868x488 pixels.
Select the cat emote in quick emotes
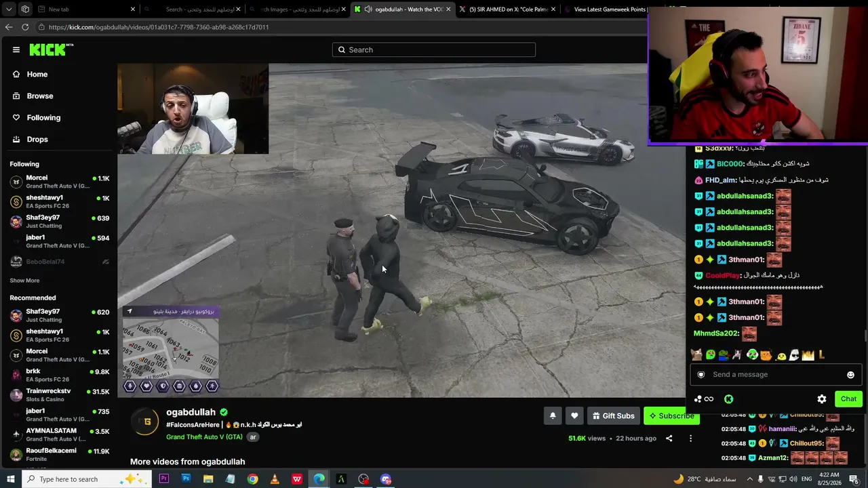(696, 354)
